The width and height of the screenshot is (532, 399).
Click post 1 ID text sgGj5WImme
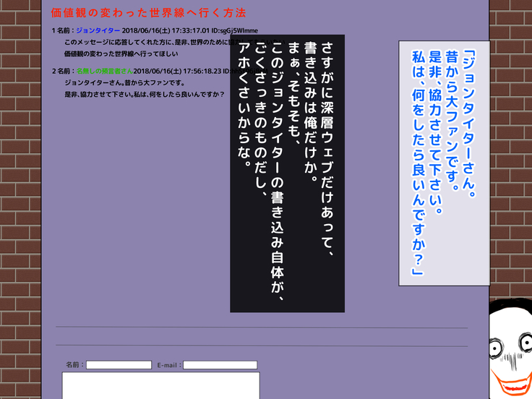[x=239, y=30]
